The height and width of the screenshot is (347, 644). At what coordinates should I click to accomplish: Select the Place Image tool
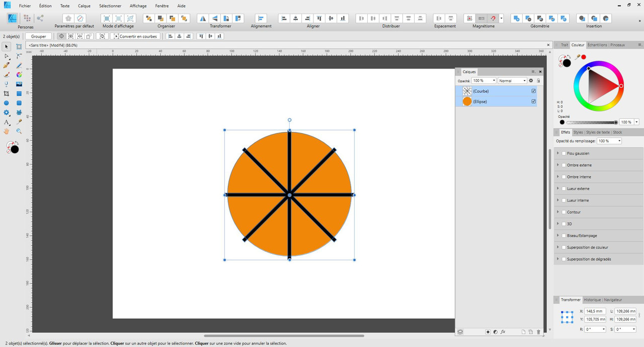coord(19,84)
